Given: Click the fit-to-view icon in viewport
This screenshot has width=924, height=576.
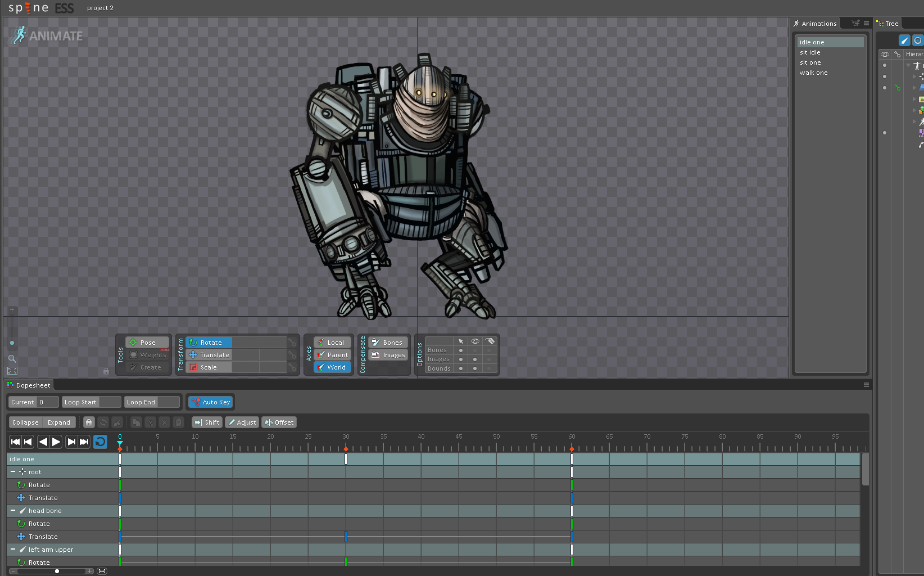Looking at the screenshot, I should [12, 371].
